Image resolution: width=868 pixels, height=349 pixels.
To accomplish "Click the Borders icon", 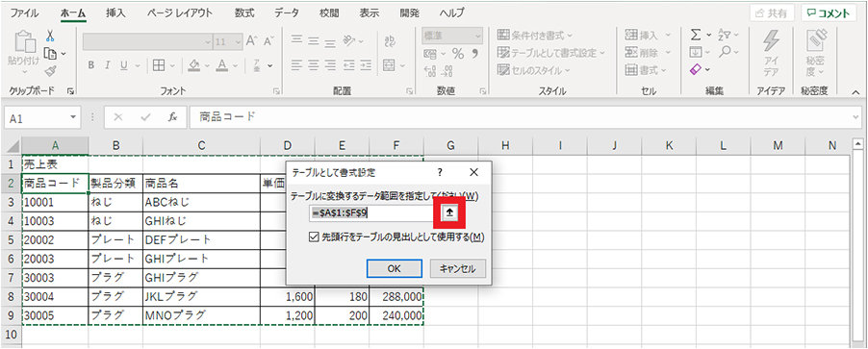I will coord(158,65).
